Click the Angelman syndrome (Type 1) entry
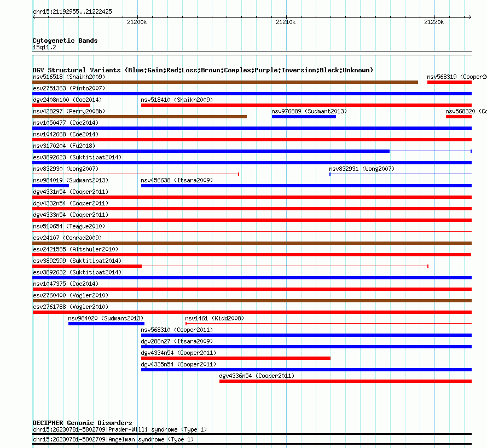Viewport: 487px width, 448px height. 113,440
